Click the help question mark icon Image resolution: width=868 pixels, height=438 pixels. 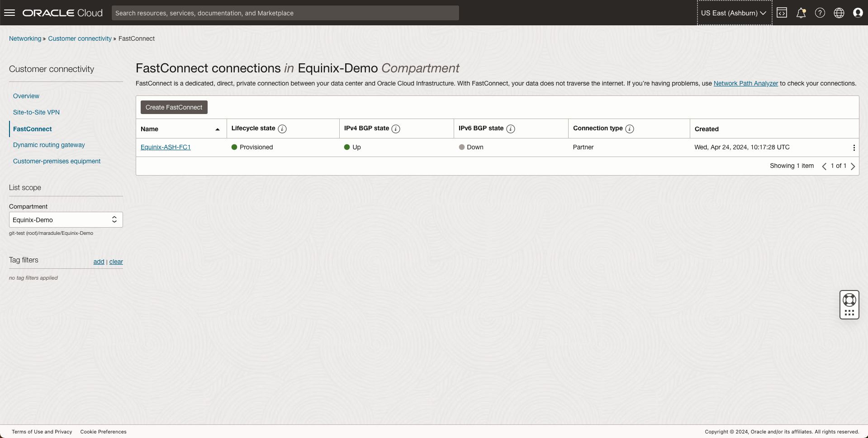point(820,13)
